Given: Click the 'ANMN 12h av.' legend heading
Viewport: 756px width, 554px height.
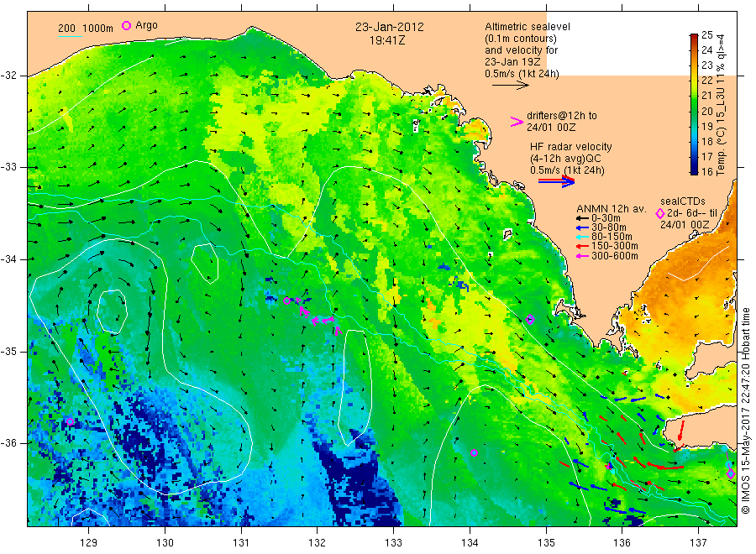Looking at the screenshot, I should click(612, 209).
